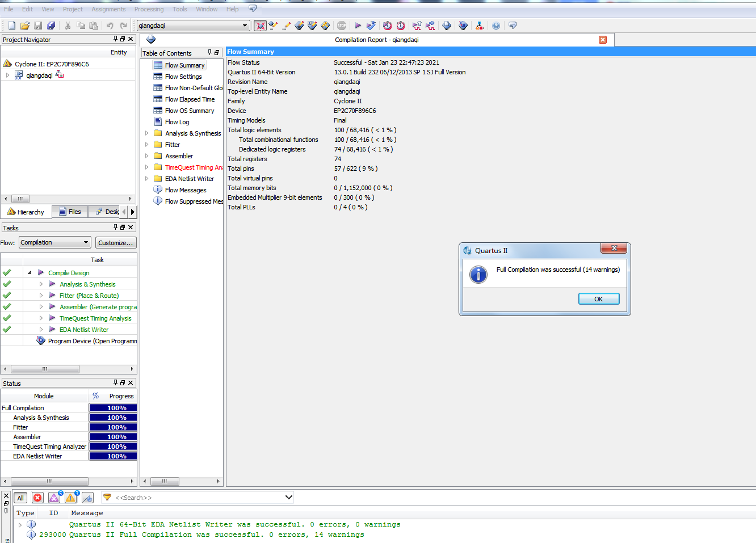Click Program Device icon in Tasks list
Viewport: 756px width, 543px height.
41,340
